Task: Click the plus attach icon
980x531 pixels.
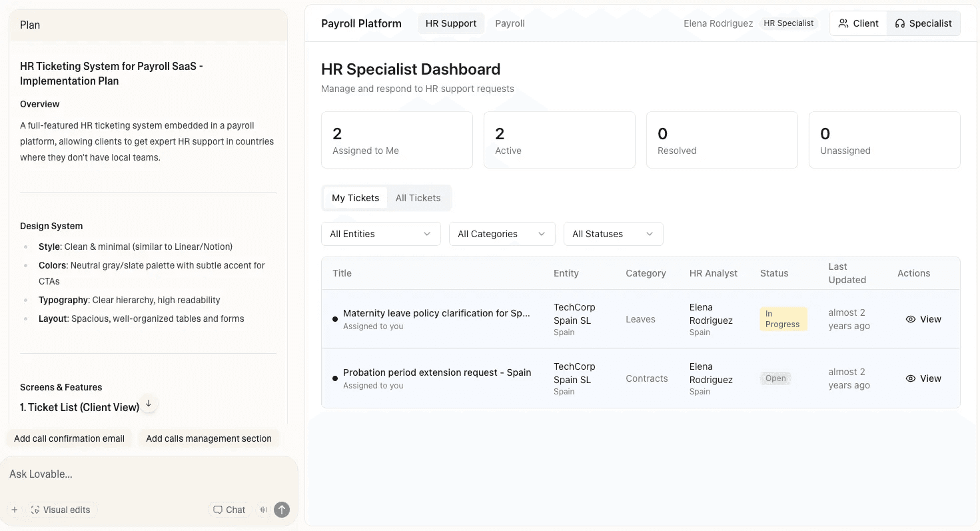Action: coord(15,510)
